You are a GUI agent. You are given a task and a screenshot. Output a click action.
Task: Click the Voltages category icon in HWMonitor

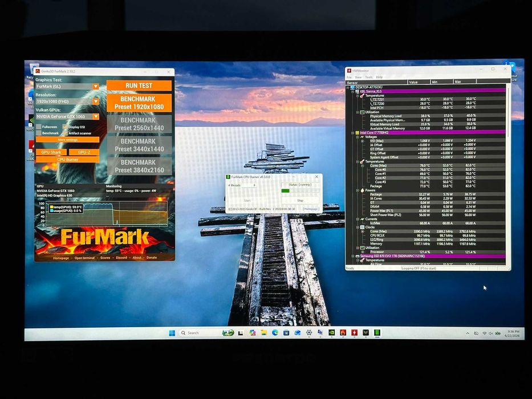pyautogui.click(x=362, y=137)
